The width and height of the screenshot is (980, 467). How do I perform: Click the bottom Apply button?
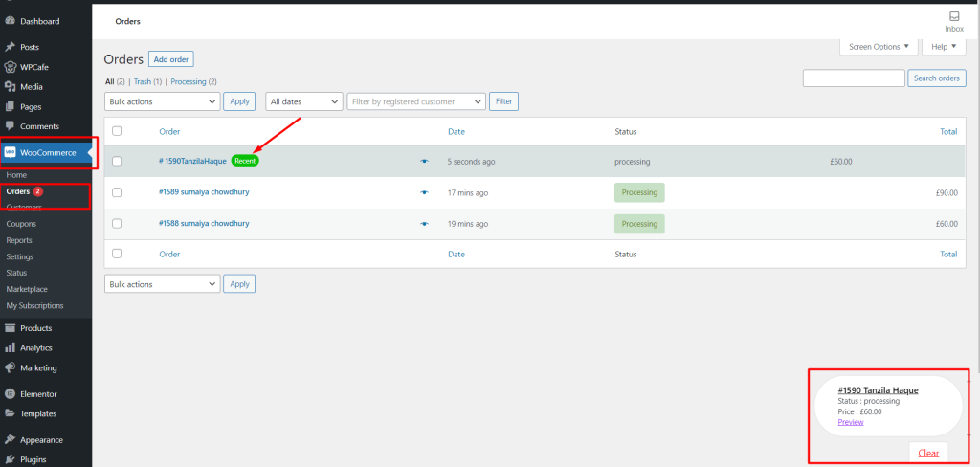click(239, 284)
